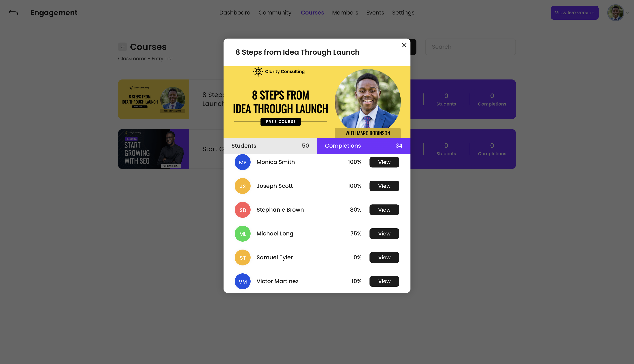This screenshot has height=364, width=634.
Task: View Monica Smith's progress
Action: (x=384, y=162)
